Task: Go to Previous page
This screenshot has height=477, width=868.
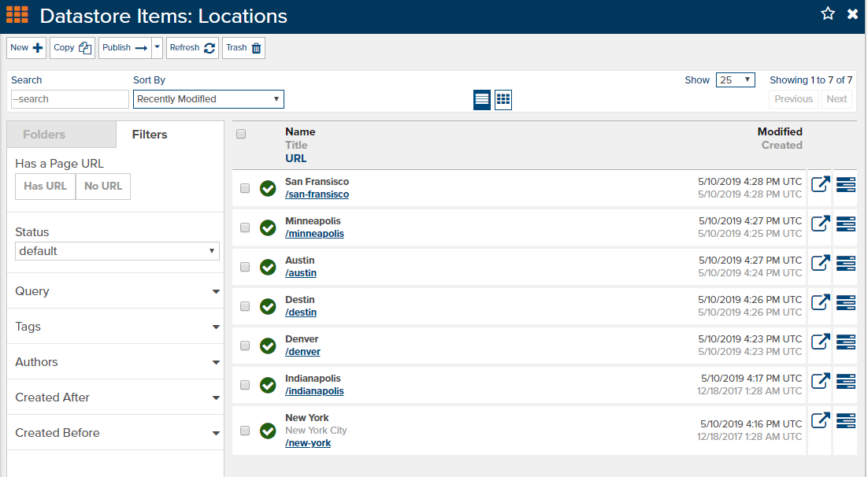Action: click(x=793, y=99)
